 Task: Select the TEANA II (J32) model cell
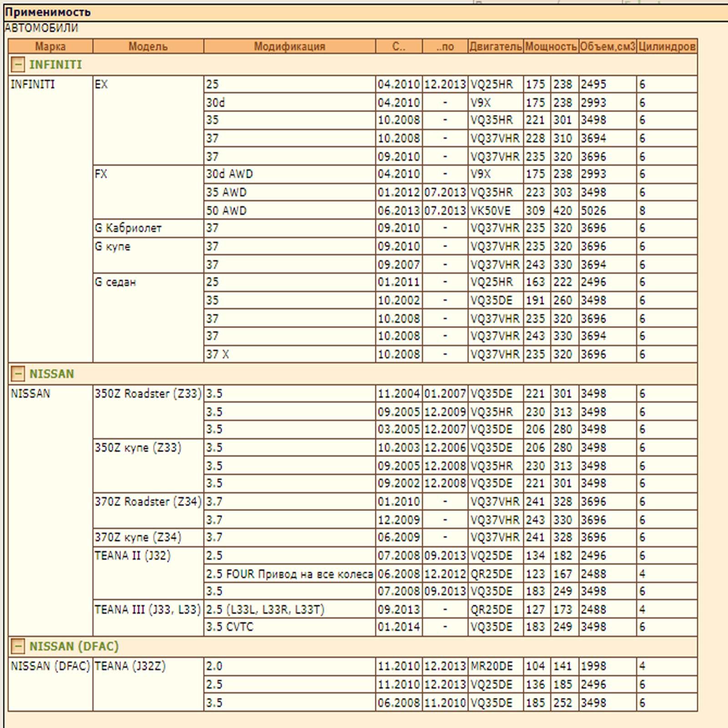click(x=148, y=573)
